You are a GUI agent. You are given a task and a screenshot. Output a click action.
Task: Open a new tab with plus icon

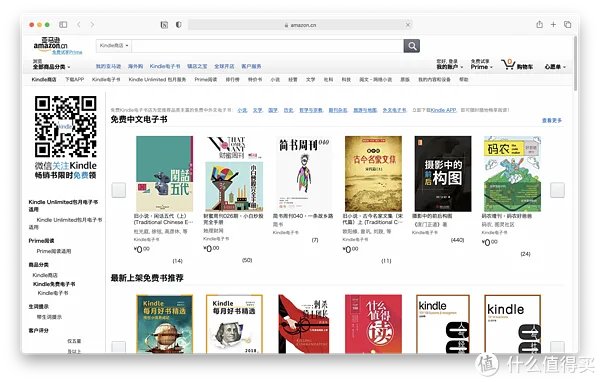click(553, 24)
